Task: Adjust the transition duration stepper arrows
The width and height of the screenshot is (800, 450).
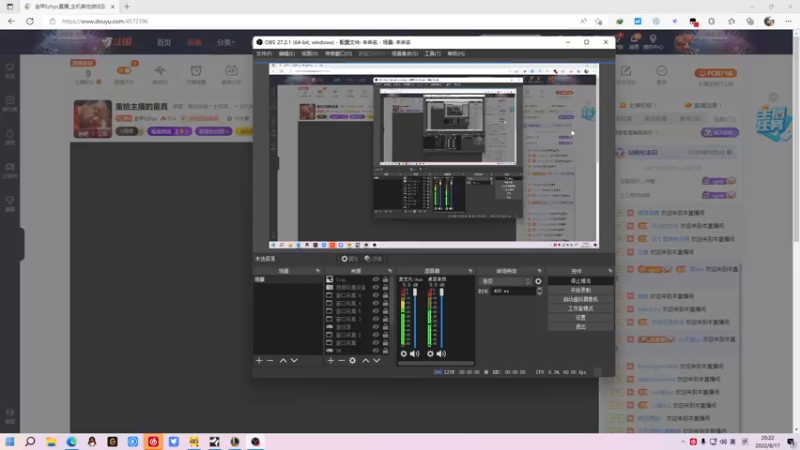Action: click(539, 291)
